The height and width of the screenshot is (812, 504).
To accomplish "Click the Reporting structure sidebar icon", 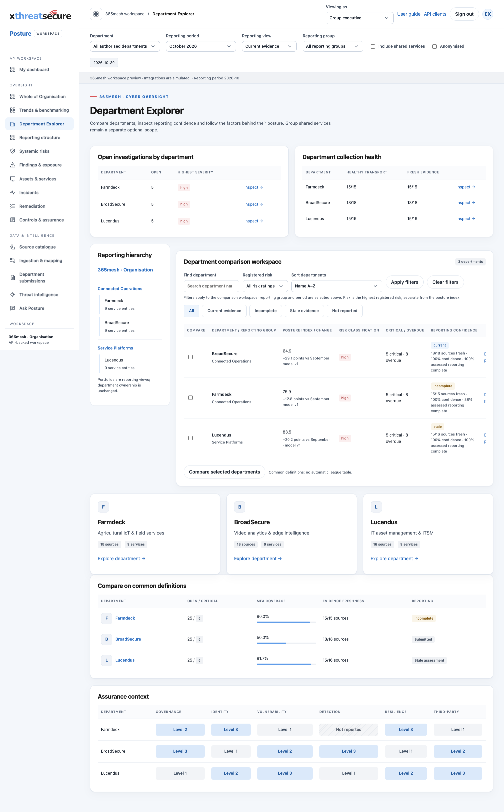I will click(13, 137).
